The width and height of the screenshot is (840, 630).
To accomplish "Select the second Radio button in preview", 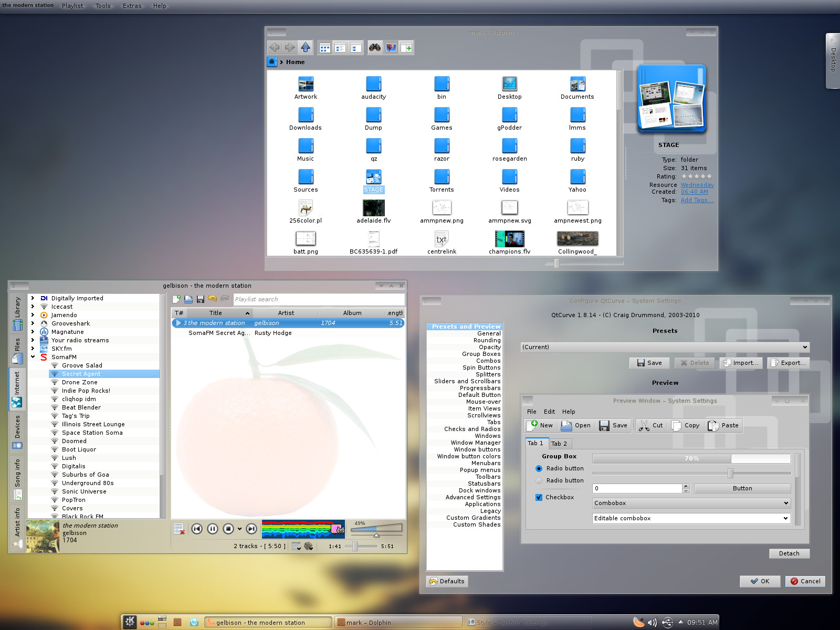I will click(x=539, y=480).
